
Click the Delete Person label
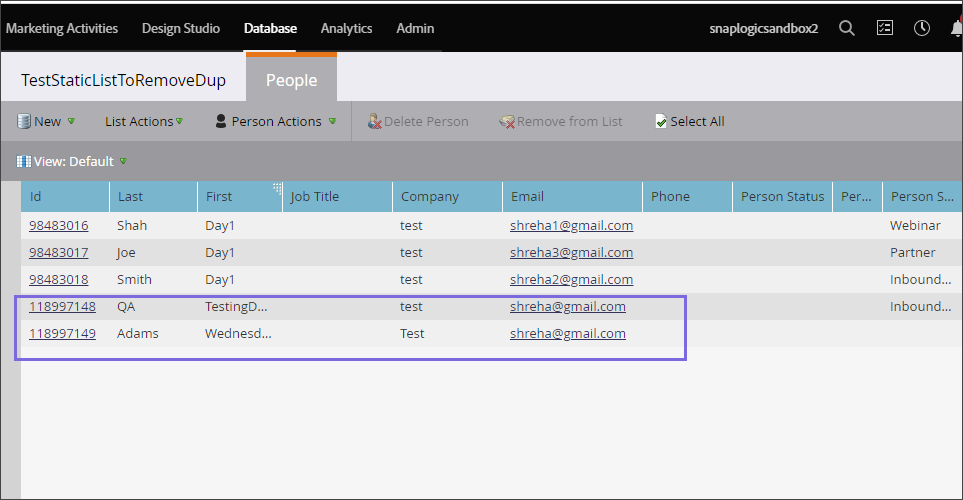point(426,122)
